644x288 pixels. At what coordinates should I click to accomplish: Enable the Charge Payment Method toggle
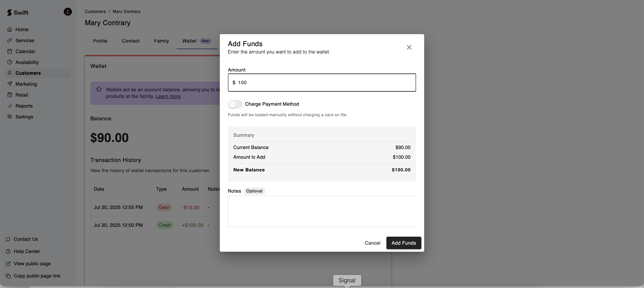click(x=235, y=104)
